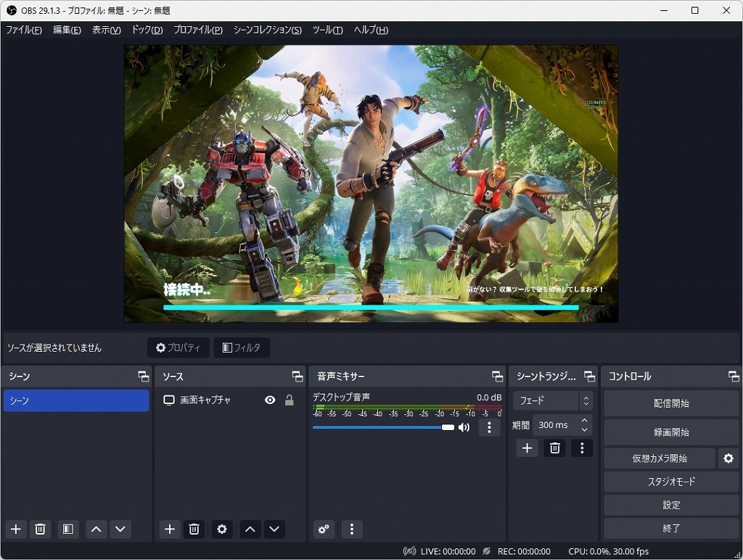Open the ファイル(F) menu

click(24, 30)
